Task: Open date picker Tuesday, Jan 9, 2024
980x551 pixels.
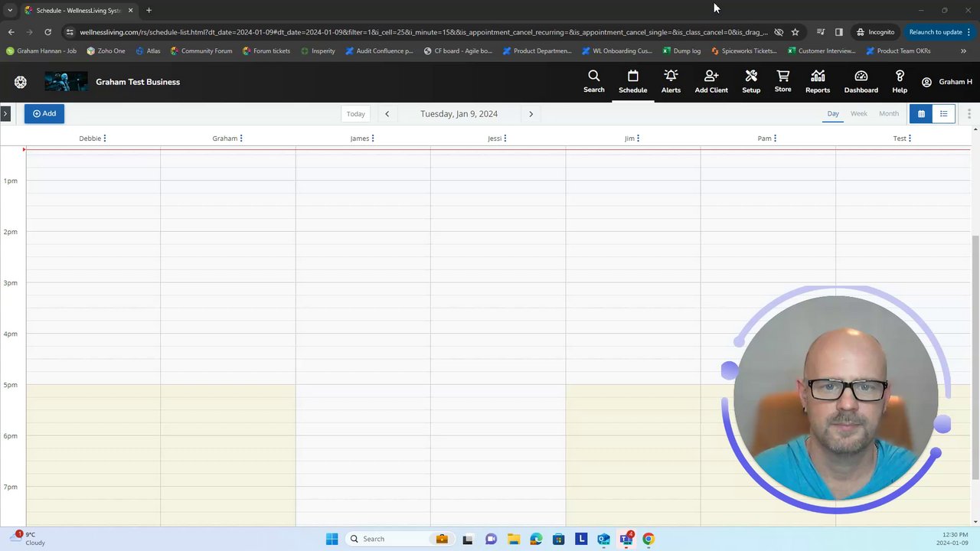Action: (459, 114)
